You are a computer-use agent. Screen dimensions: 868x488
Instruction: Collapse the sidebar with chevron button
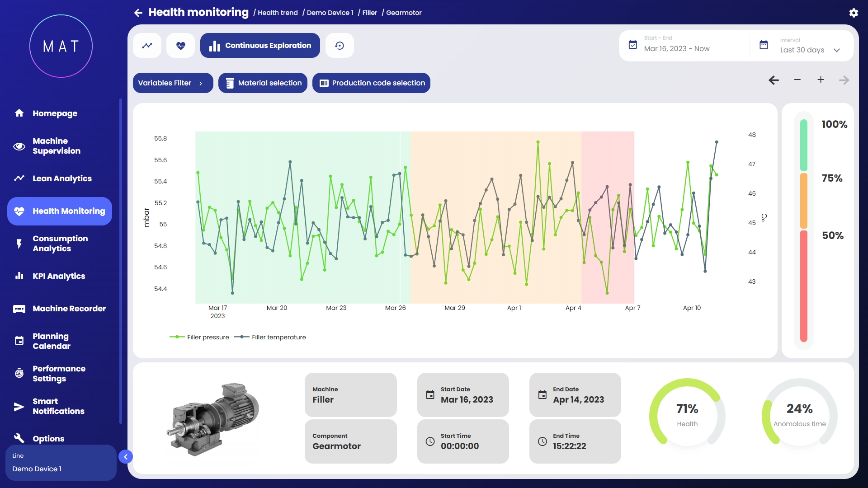coord(126,457)
